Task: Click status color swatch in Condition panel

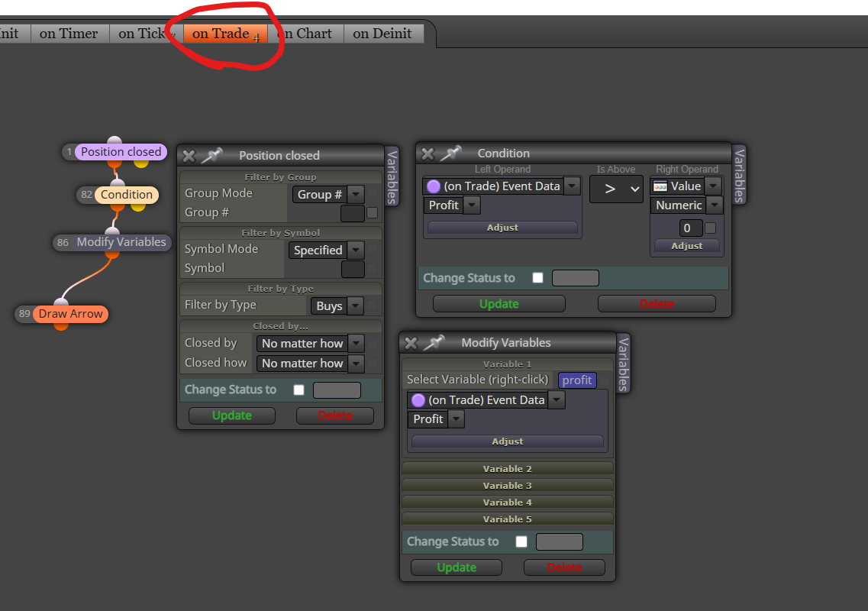Action: pyautogui.click(x=575, y=278)
